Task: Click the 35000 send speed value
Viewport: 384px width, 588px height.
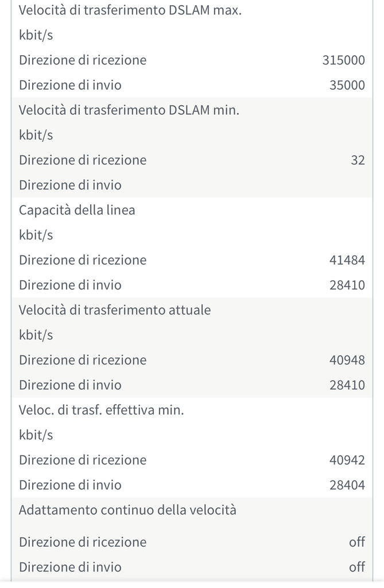Action: pos(347,86)
